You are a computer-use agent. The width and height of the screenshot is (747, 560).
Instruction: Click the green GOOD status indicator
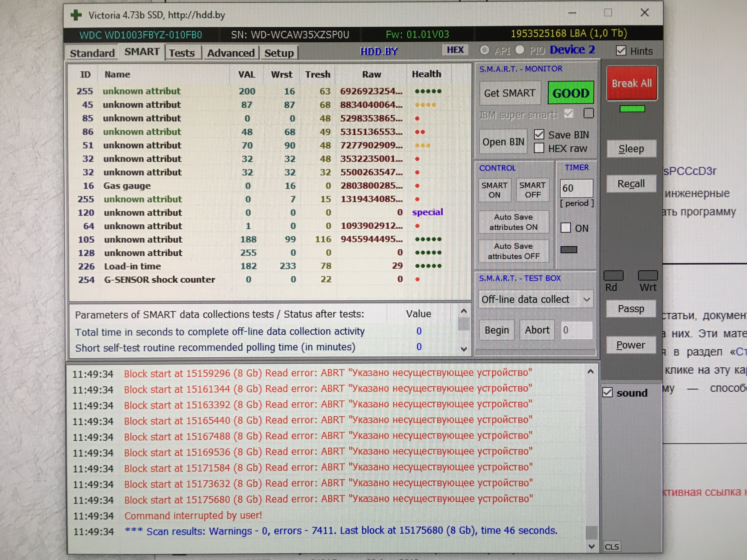571,93
